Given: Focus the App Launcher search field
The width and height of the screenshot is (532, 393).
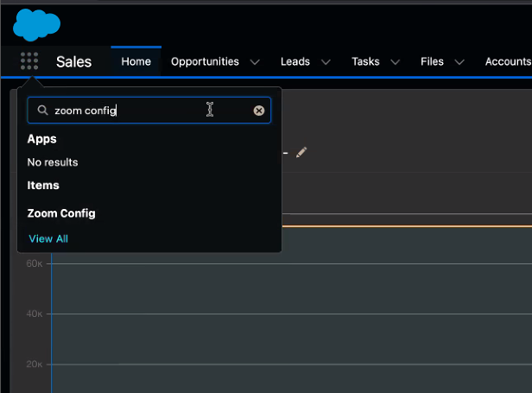Looking at the screenshot, I should pos(149,111).
